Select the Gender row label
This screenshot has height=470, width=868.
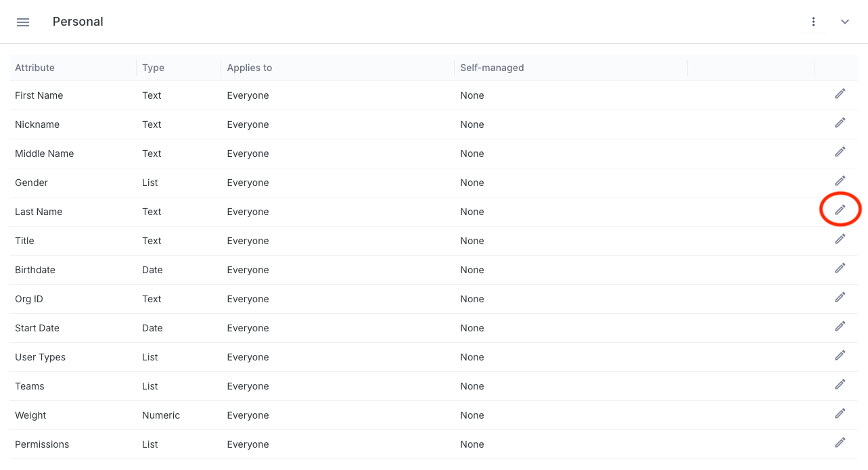31,183
